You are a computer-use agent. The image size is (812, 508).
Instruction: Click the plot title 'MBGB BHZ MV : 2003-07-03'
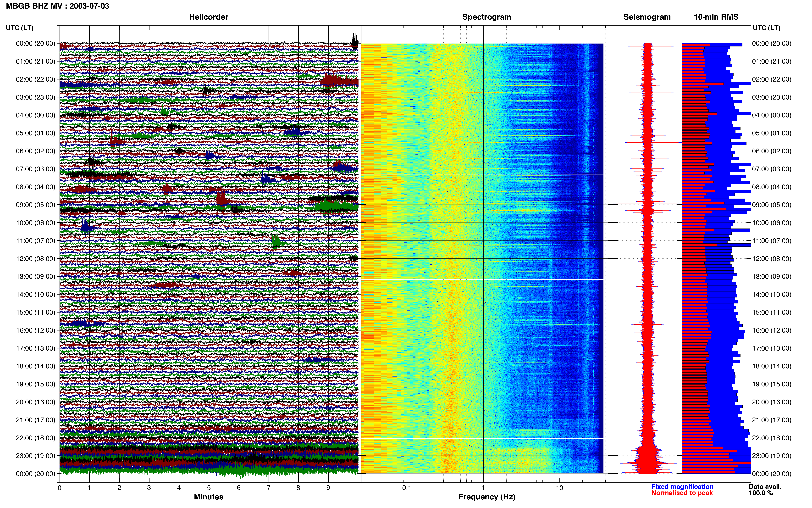(x=57, y=6)
